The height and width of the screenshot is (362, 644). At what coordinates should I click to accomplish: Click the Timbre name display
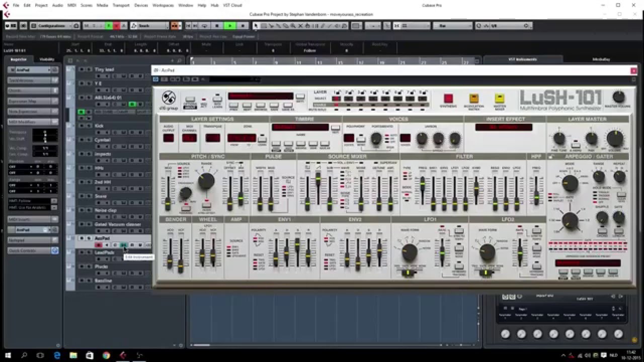click(300, 128)
